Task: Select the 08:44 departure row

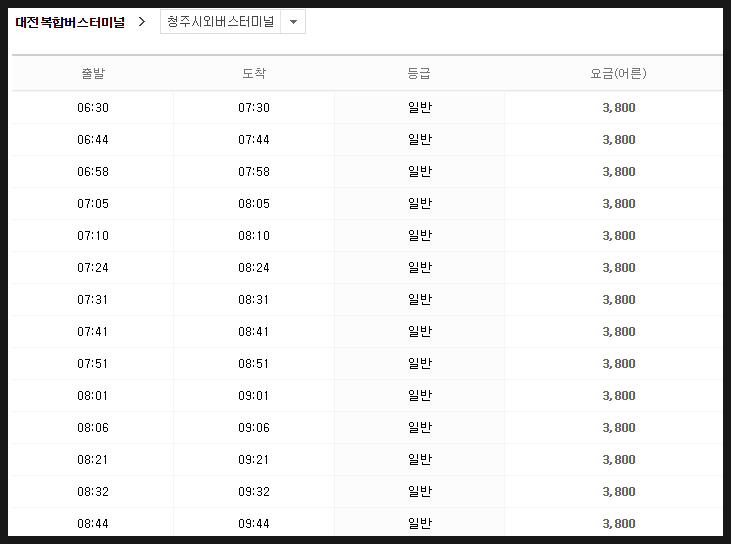Action: 367,522
